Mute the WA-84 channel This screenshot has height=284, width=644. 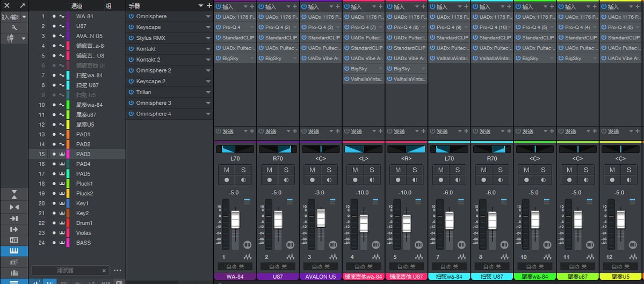(x=227, y=170)
